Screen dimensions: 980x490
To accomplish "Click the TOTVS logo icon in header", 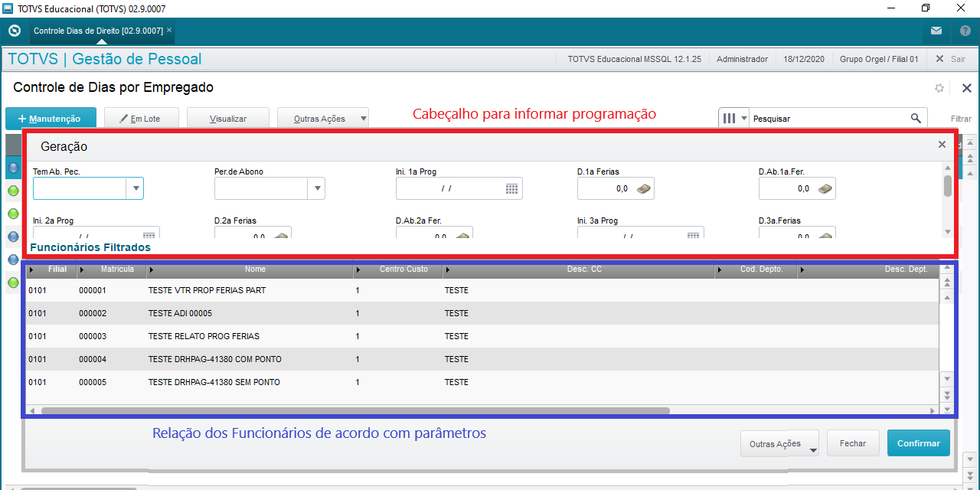I will [13, 31].
